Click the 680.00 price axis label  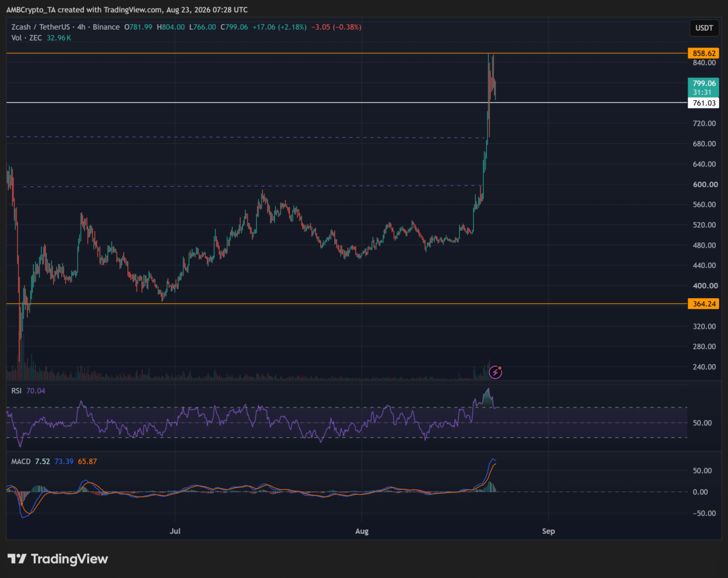coord(705,144)
